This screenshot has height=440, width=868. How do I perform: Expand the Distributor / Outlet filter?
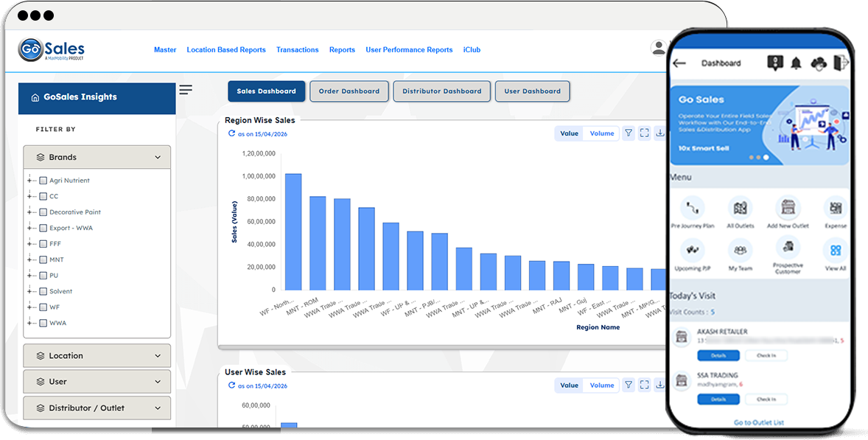97,408
